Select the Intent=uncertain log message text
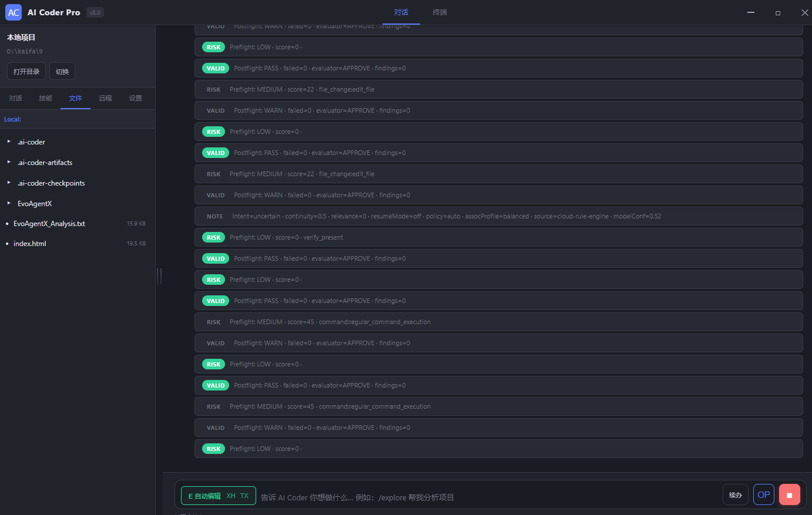Image resolution: width=812 pixels, height=515 pixels. [447, 216]
